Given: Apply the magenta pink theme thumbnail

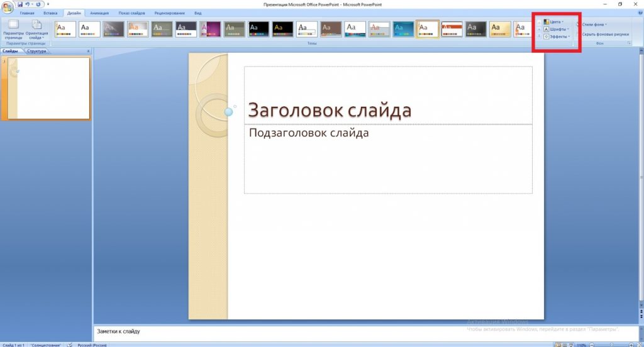Looking at the screenshot, I should pyautogui.click(x=210, y=29).
